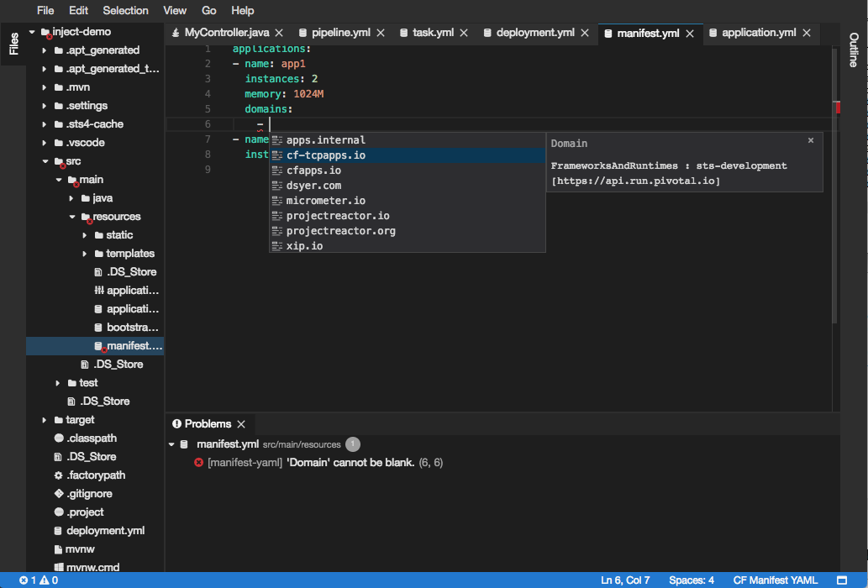This screenshot has width=868, height=588.
Task: Collapse the src folder
Action: (45, 160)
